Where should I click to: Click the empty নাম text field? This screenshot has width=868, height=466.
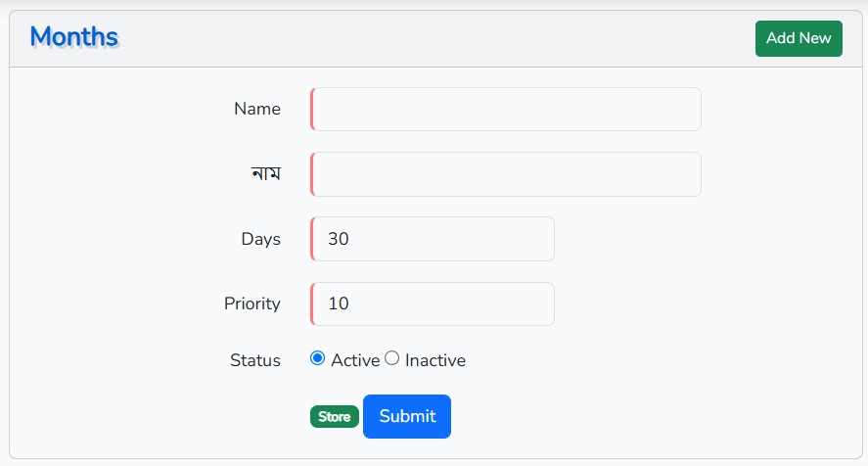[506, 174]
